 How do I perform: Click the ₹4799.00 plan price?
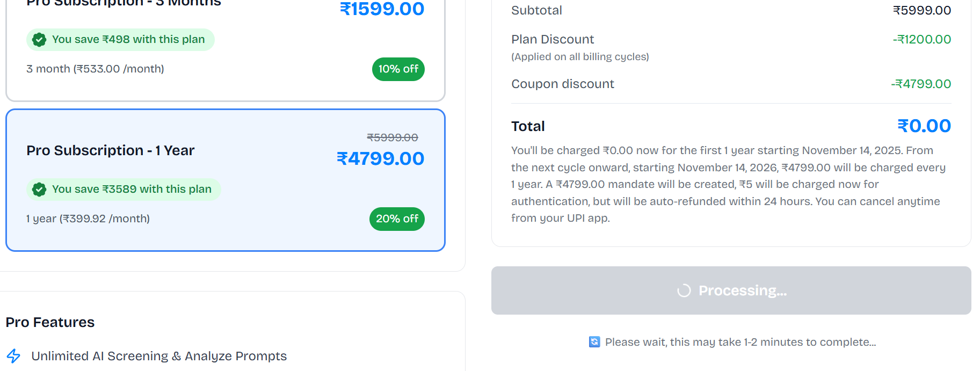(x=380, y=159)
